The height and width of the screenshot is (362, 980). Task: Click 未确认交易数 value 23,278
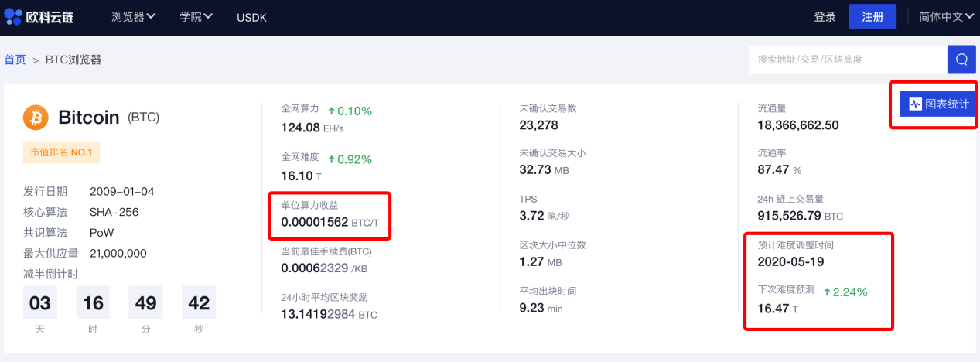(x=538, y=125)
